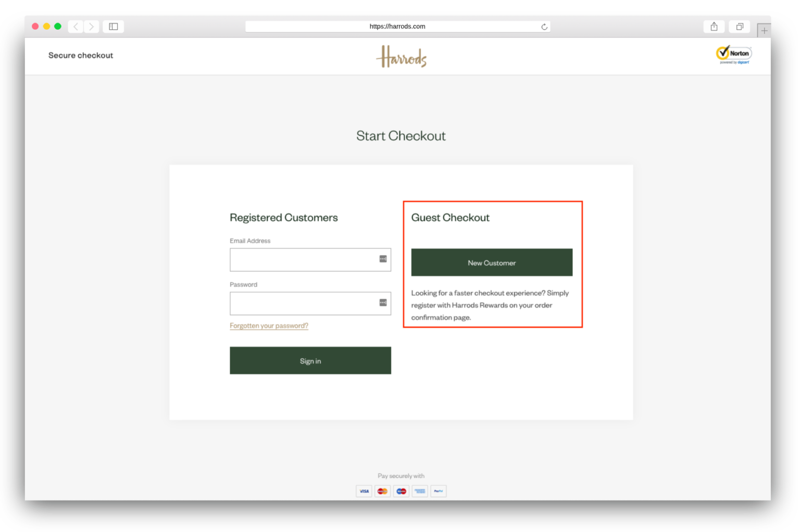This screenshot has width=800, height=532.
Task: Open the Forgotten your password link
Action: coord(269,325)
